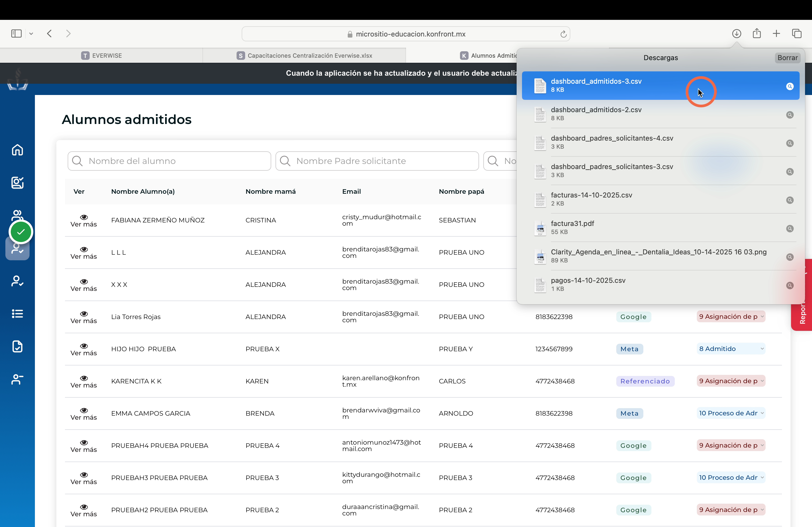The height and width of the screenshot is (527, 812).
Task: Open a new tab with the plus icon
Action: (776, 33)
